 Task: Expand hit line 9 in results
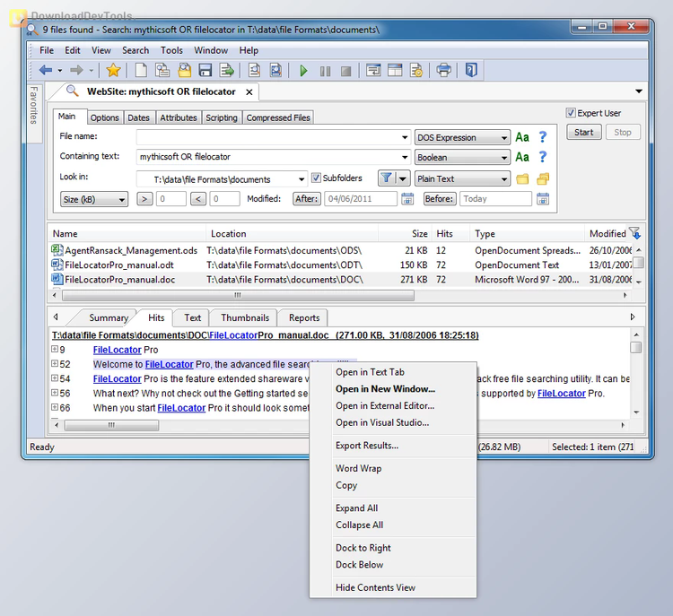tap(55, 349)
